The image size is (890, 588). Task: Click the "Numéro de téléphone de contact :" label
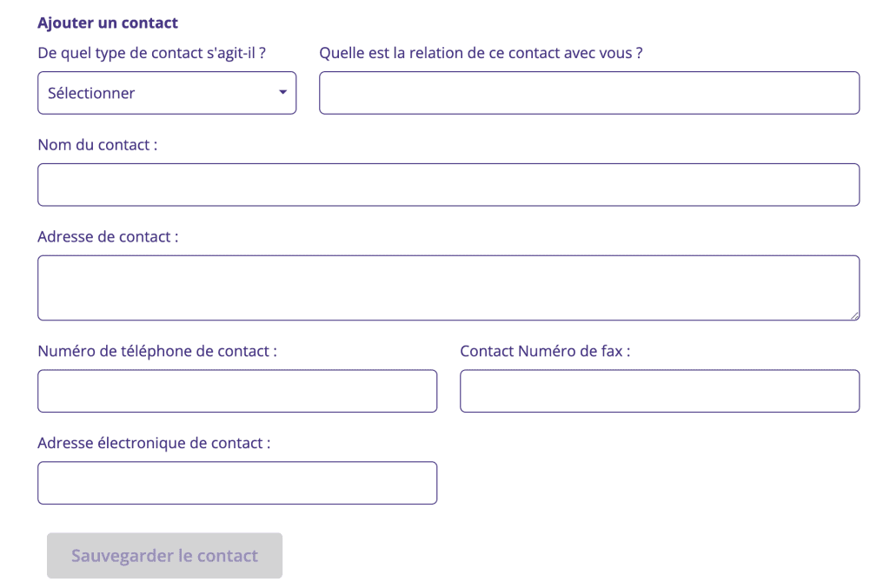(x=157, y=351)
